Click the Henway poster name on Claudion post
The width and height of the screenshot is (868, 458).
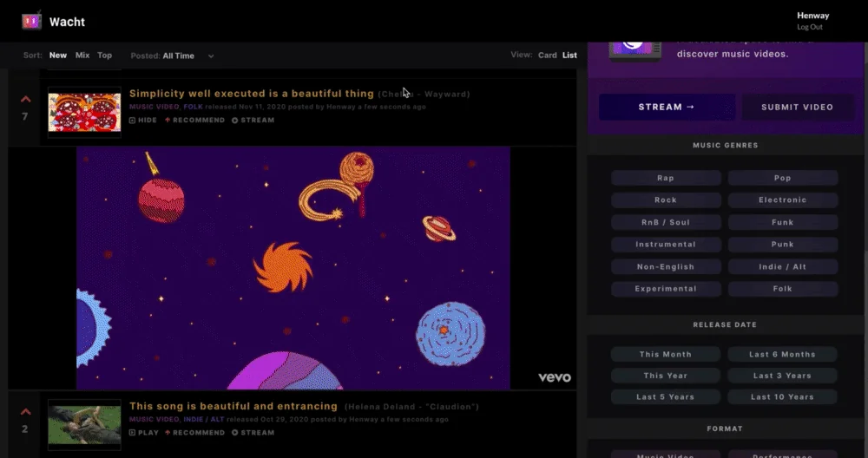pyautogui.click(x=364, y=419)
